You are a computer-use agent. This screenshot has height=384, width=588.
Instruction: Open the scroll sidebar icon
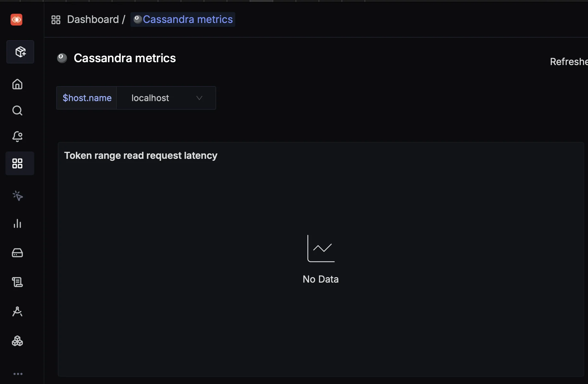coord(17,282)
